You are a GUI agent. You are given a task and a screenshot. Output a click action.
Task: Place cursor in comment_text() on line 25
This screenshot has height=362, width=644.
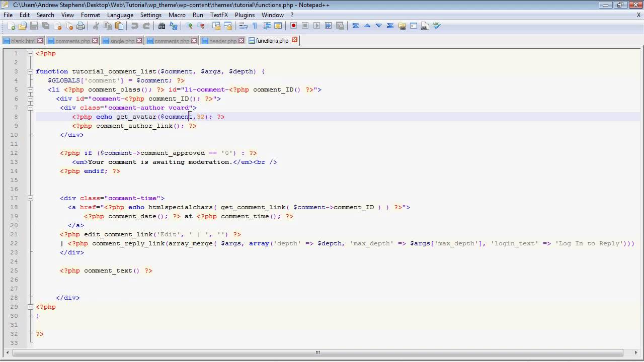[112, 270]
